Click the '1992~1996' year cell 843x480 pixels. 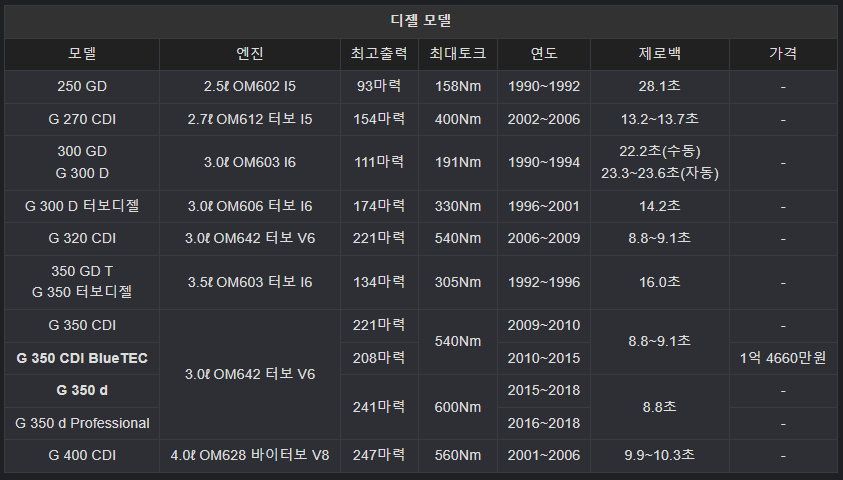(544, 282)
